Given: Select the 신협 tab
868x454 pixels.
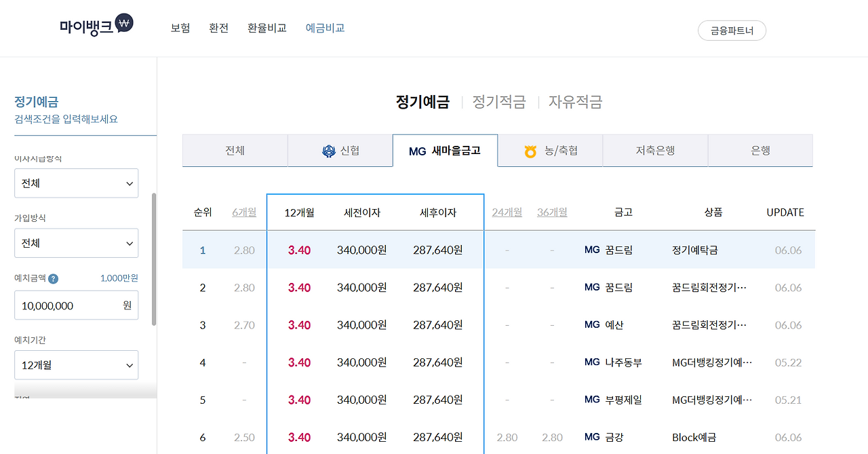Looking at the screenshot, I should click(x=340, y=151).
